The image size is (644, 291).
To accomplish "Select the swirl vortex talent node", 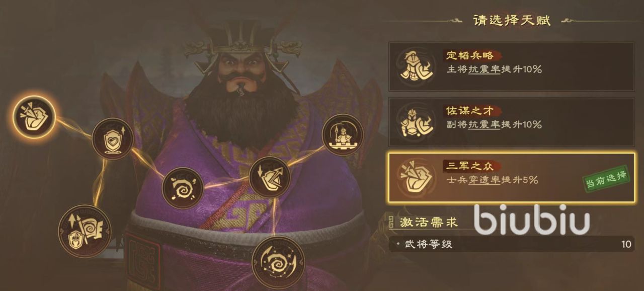I will [183, 188].
